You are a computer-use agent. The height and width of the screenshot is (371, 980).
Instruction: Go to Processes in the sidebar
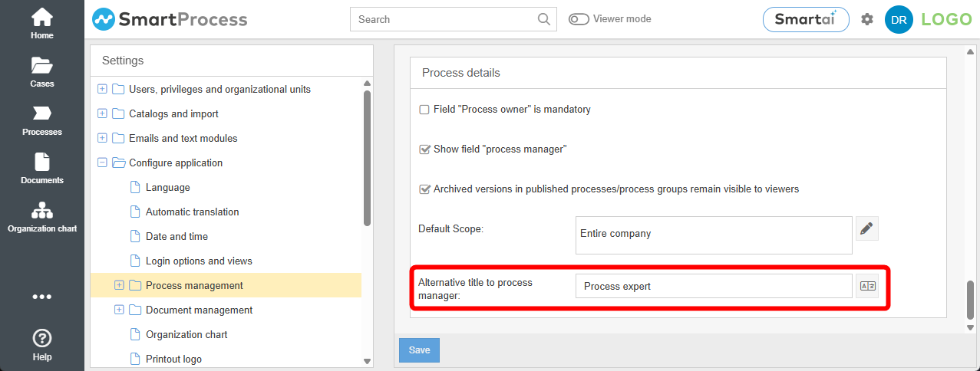tap(42, 120)
